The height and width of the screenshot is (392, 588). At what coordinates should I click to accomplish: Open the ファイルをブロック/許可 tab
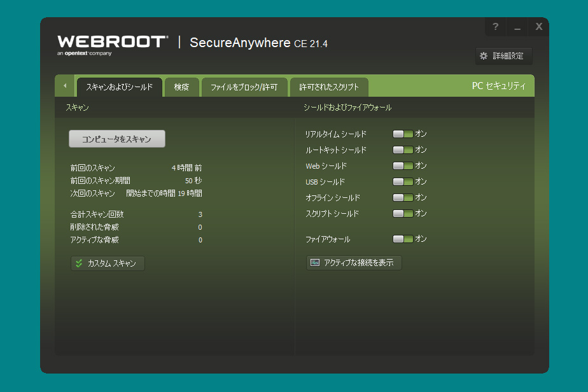(244, 87)
